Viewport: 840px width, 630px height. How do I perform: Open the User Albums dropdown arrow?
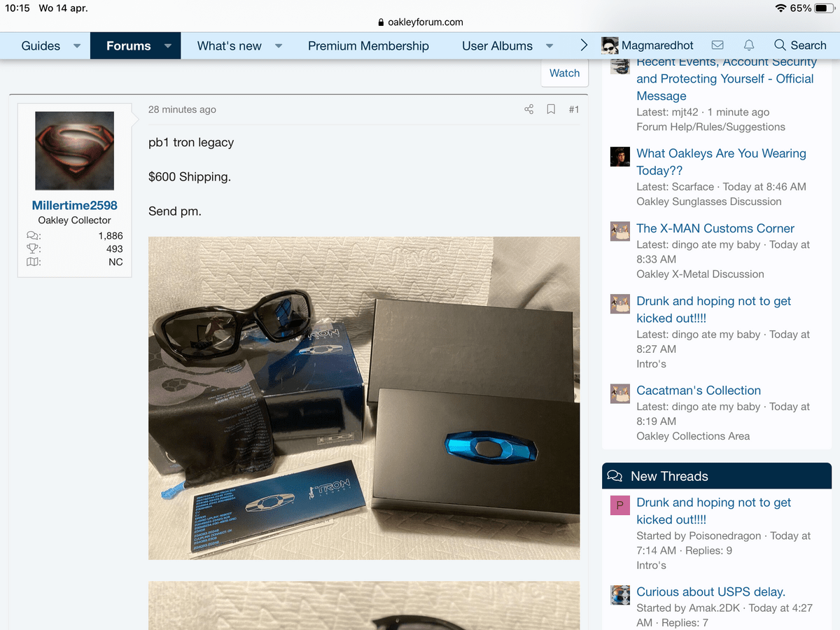(549, 46)
